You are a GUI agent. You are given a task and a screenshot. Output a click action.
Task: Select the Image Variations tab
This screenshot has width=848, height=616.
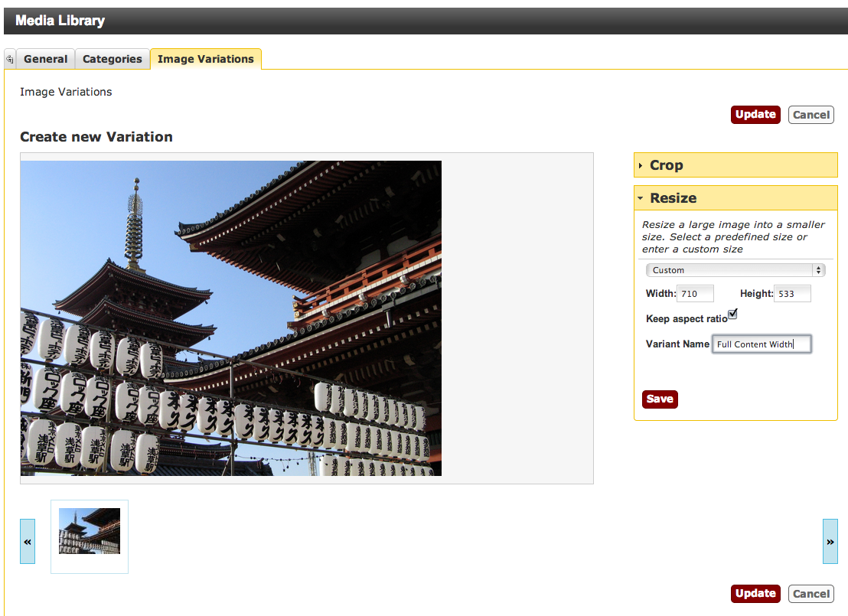tap(206, 59)
